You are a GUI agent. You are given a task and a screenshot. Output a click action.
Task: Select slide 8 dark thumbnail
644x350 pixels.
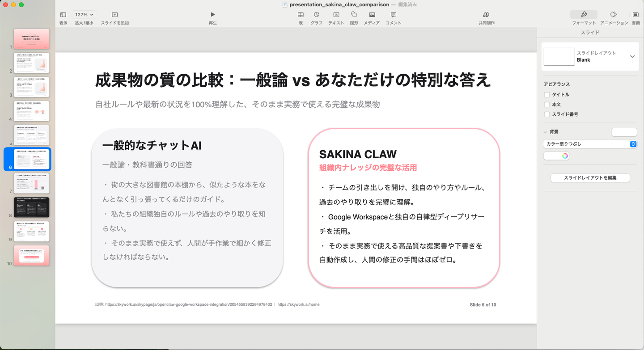click(x=32, y=207)
